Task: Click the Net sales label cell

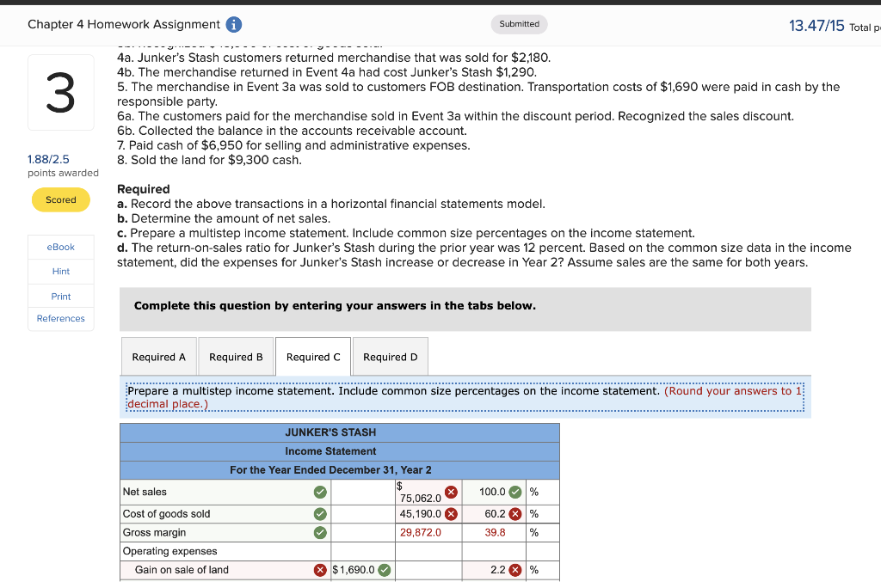Action: point(225,492)
